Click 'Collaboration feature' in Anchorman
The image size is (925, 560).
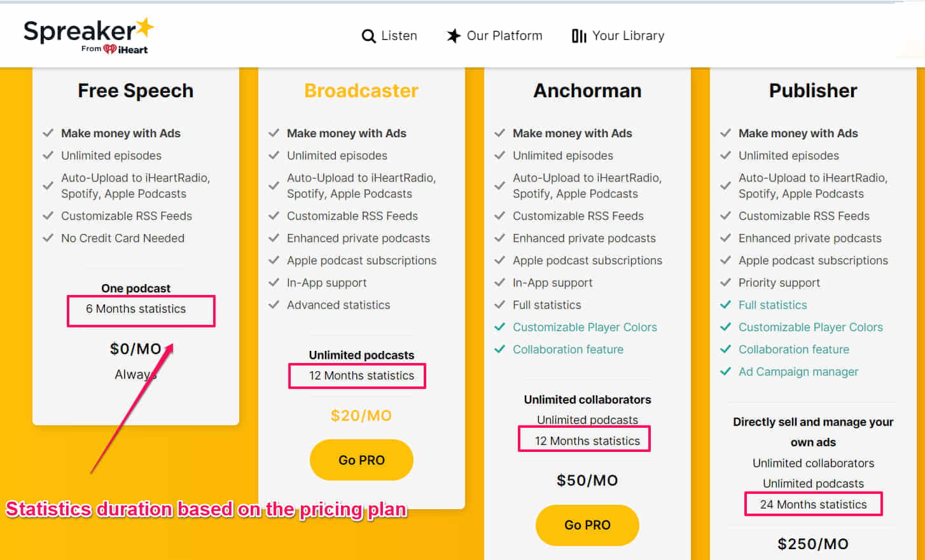coord(568,350)
